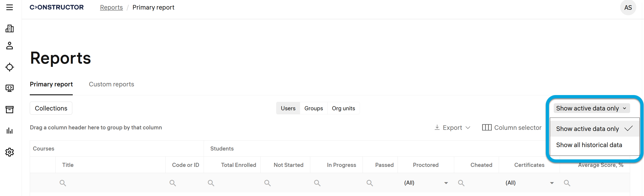Click the Collections button

click(x=51, y=108)
